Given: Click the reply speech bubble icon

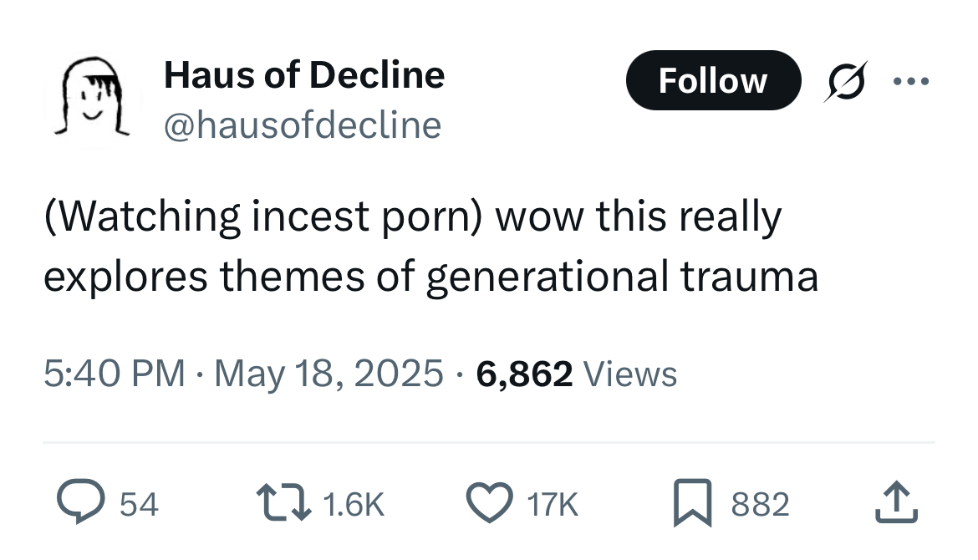Looking at the screenshot, I should (81, 501).
